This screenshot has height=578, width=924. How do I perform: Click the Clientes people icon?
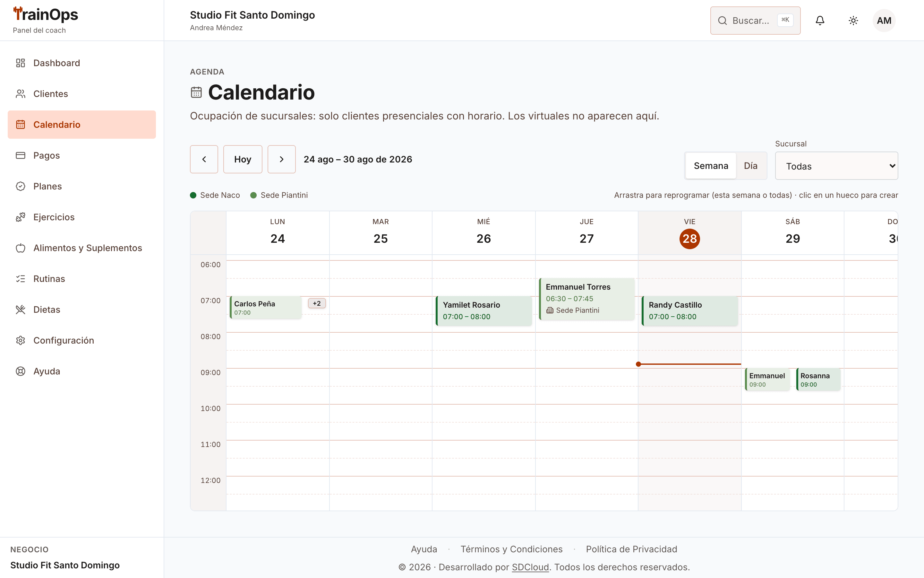click(21, 94)
